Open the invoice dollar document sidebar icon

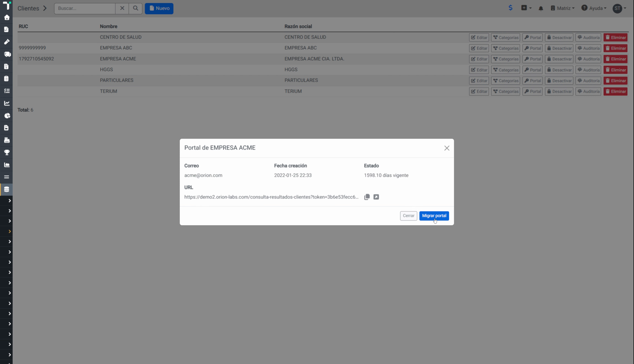[6, 66]
